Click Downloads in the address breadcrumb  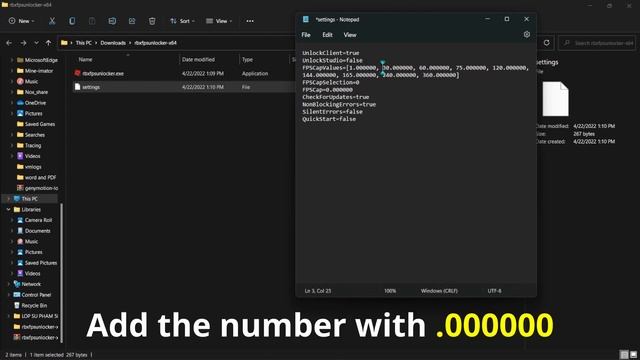tap(113, 43)
